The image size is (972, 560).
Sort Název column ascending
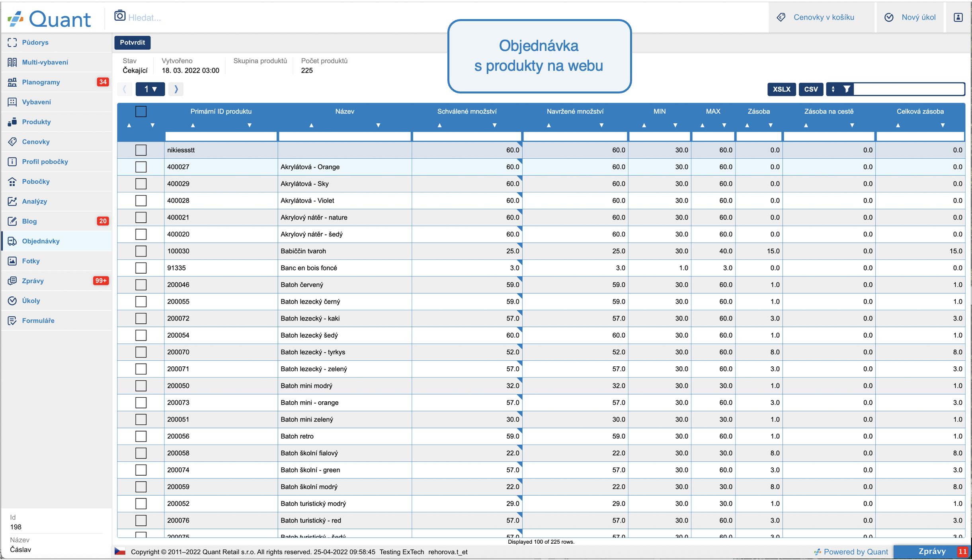(x=312, y=125)
